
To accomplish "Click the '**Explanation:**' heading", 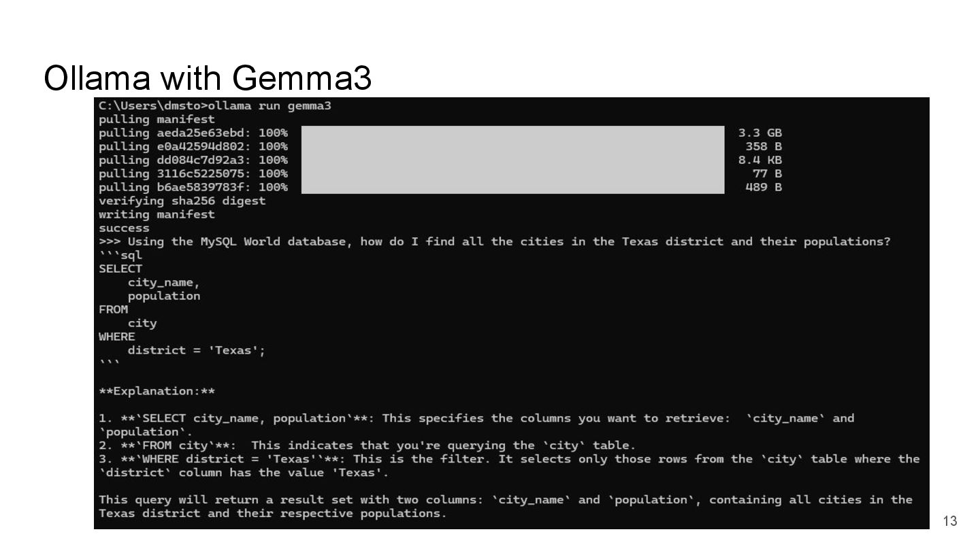I will pos(157,391).
